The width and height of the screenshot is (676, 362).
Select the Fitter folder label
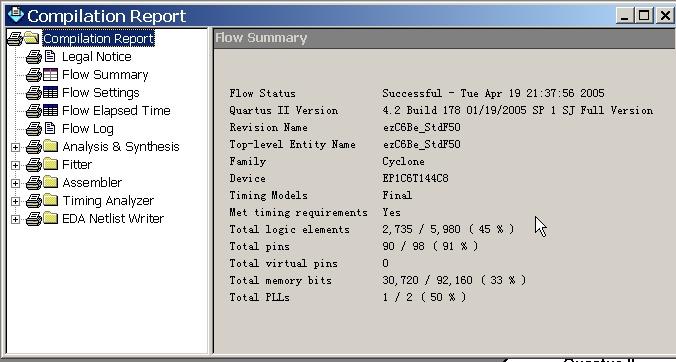[x=77, y=165]
